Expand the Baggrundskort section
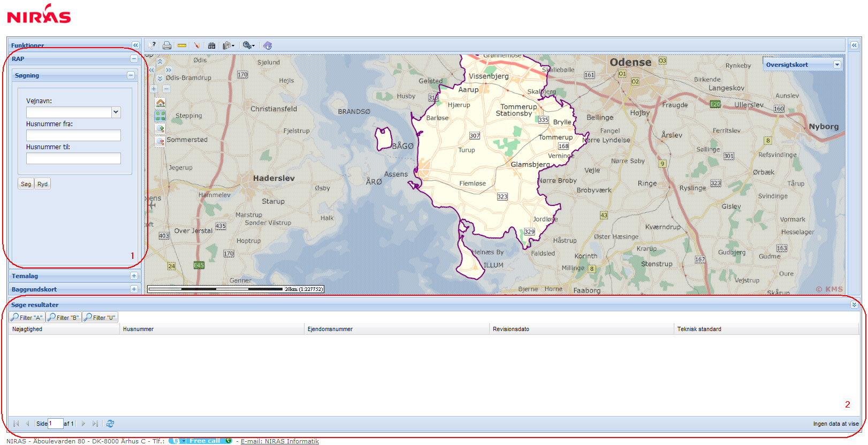The image size is (868, 445). coord(134,289)
